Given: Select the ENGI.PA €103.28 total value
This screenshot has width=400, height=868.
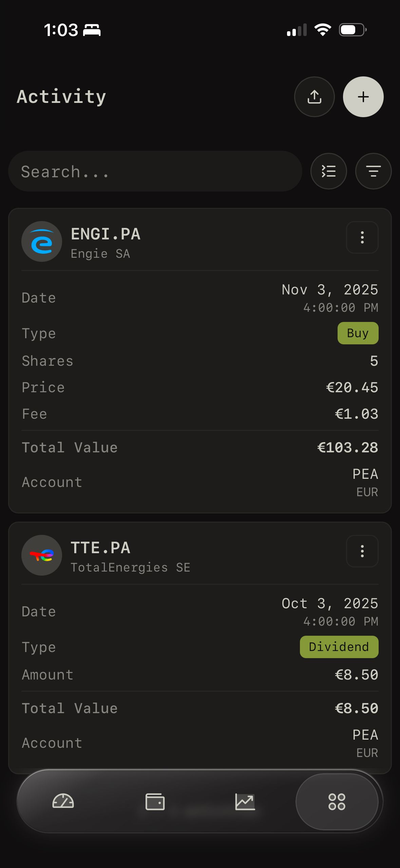Looking at the screenshot, I should [x=347, y=448].
